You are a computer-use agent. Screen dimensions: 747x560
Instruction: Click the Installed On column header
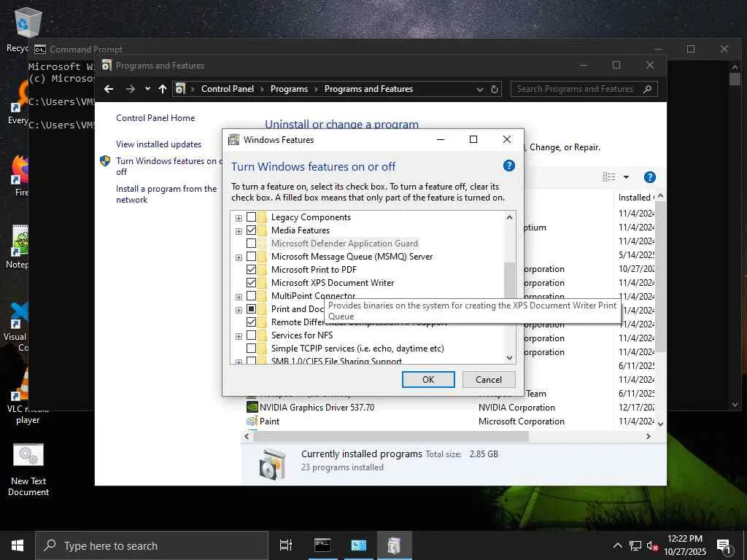[635, 197]
